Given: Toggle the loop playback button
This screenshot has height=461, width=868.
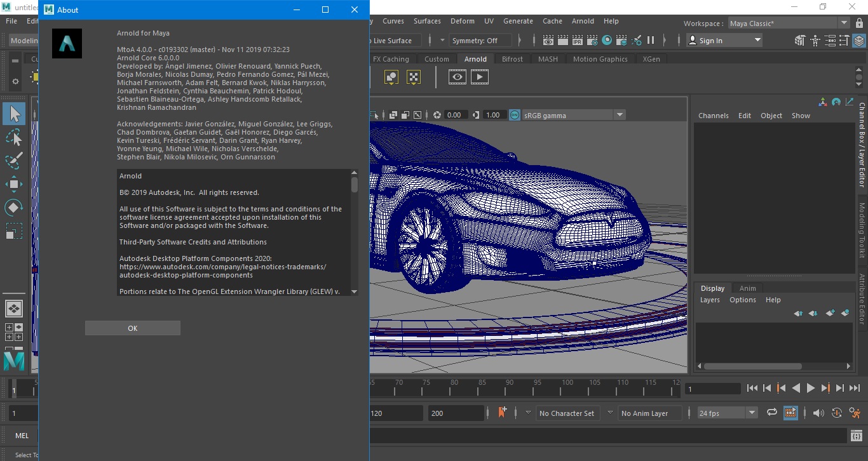Looking at the screenshot, I should (772, 413).
